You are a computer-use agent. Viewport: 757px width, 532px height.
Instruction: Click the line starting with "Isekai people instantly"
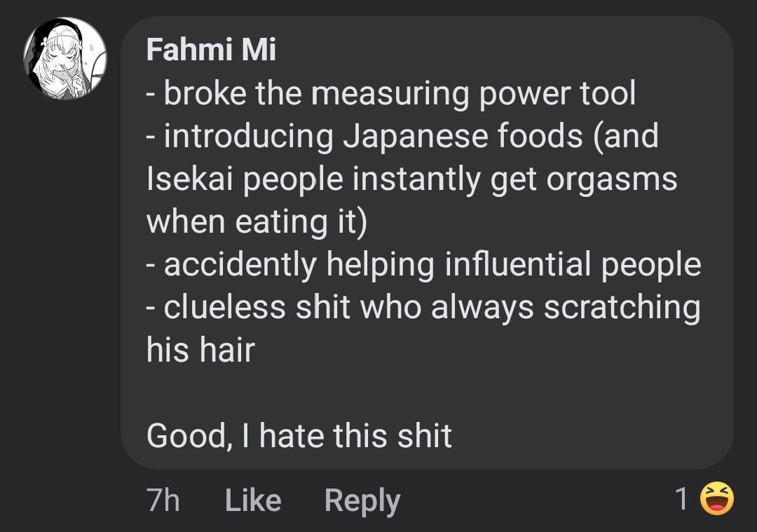pyautogui.click(x=411, y=179)
